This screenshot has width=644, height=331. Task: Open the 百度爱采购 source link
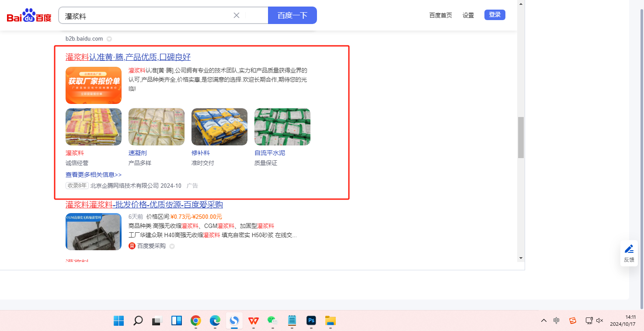(151, 246)
